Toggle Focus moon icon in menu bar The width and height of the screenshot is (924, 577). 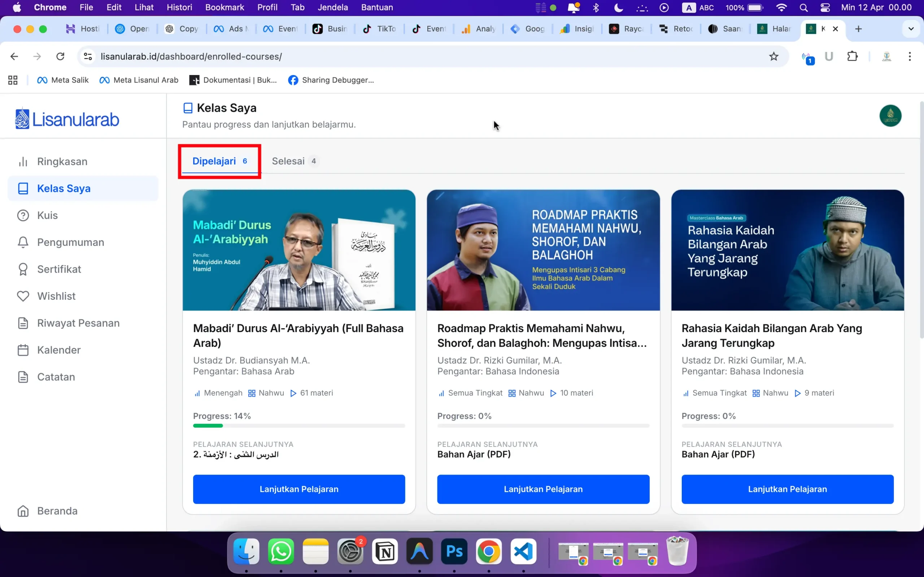[618, 8]
